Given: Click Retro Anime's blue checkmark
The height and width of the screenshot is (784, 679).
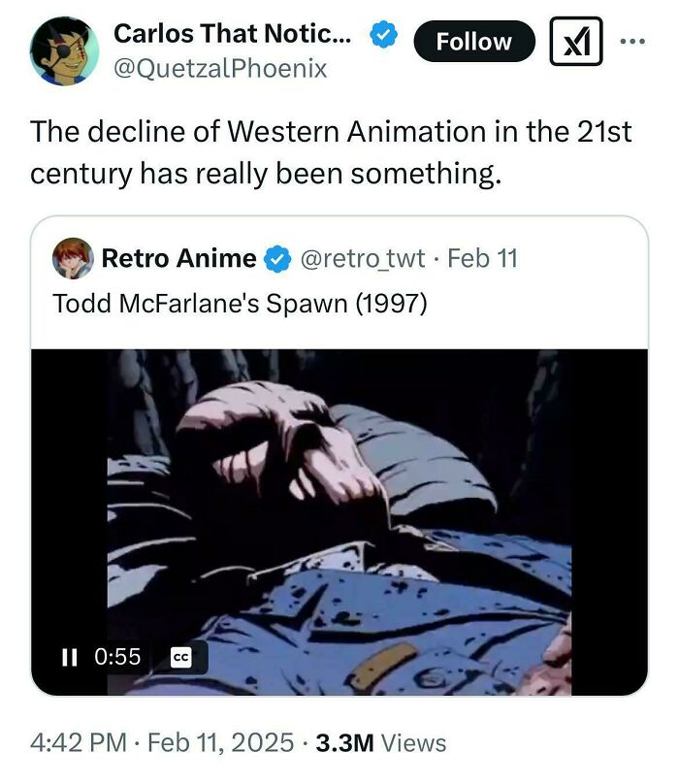Looking at the screenshot, I should [277, 257].
